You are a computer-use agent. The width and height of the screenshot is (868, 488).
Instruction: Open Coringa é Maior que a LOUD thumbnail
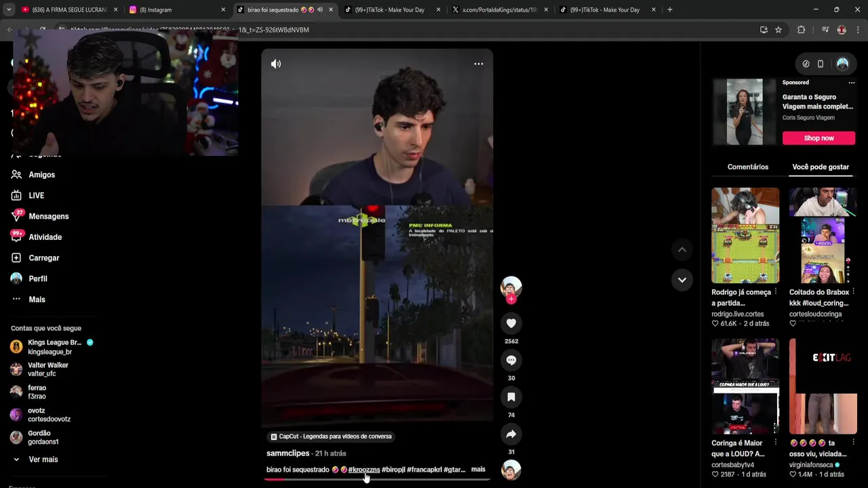pos(745,386)
